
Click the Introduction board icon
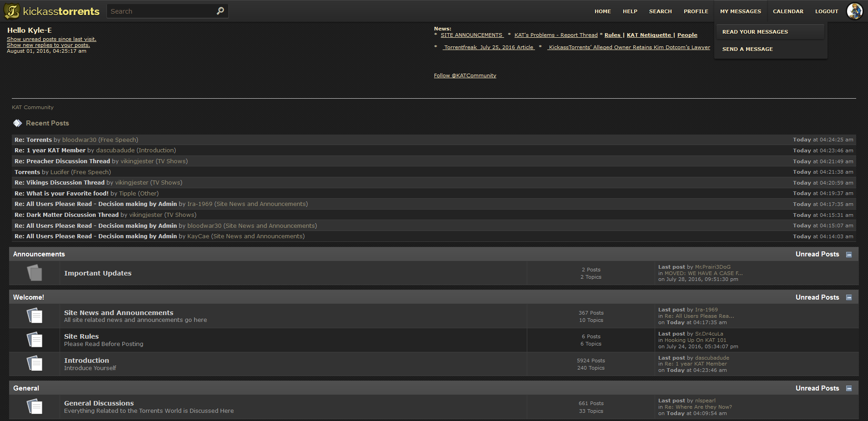tap(35, 364)
